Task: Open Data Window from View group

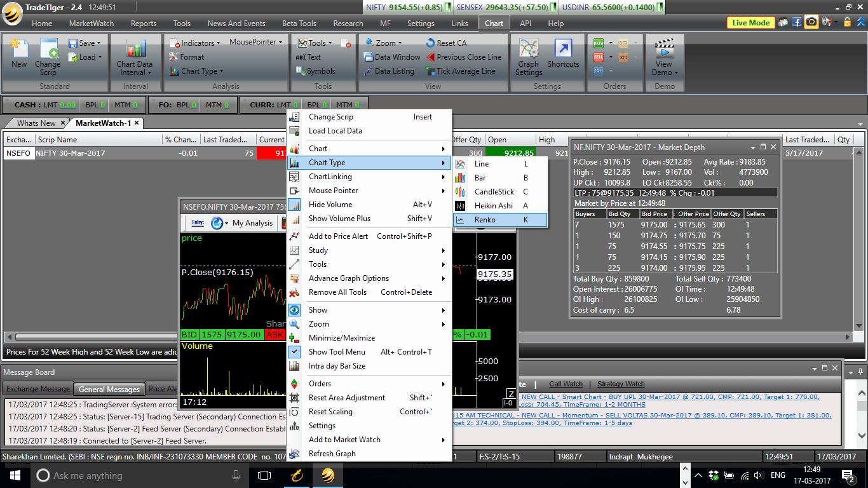Action: click(x=392, y=57)
